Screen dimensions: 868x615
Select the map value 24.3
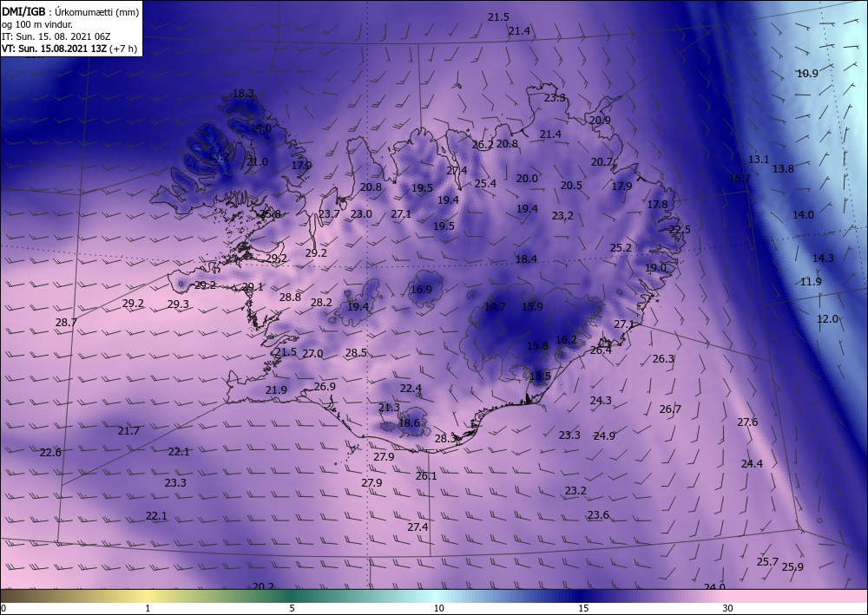coord(601,400)
